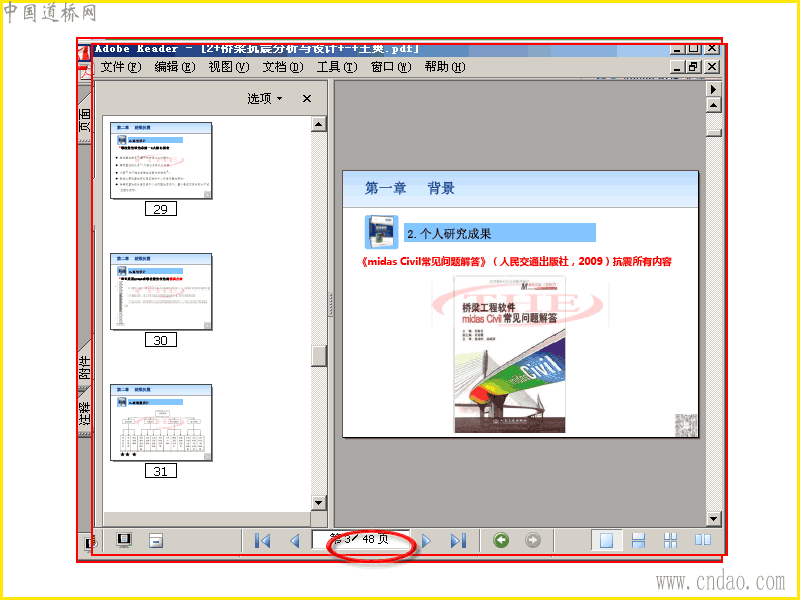Open the 工具(T) menu

point(337,67)
